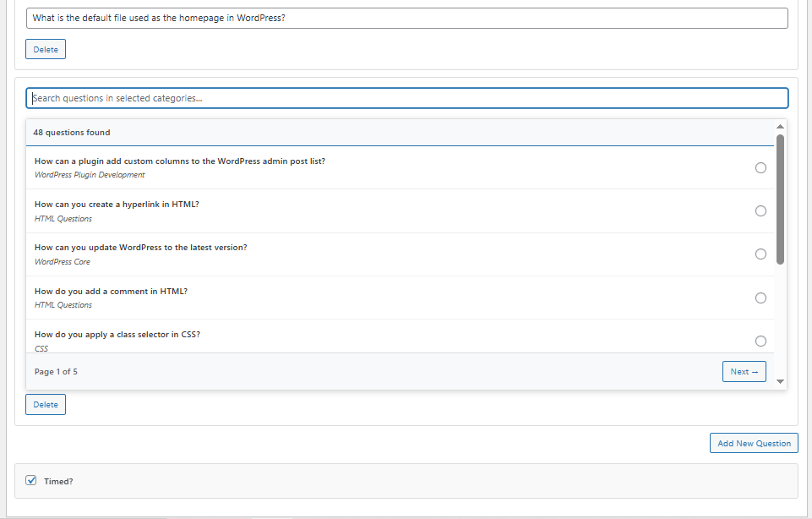
Task: Delete the question below the search results
Action: (x=46, y=404)
